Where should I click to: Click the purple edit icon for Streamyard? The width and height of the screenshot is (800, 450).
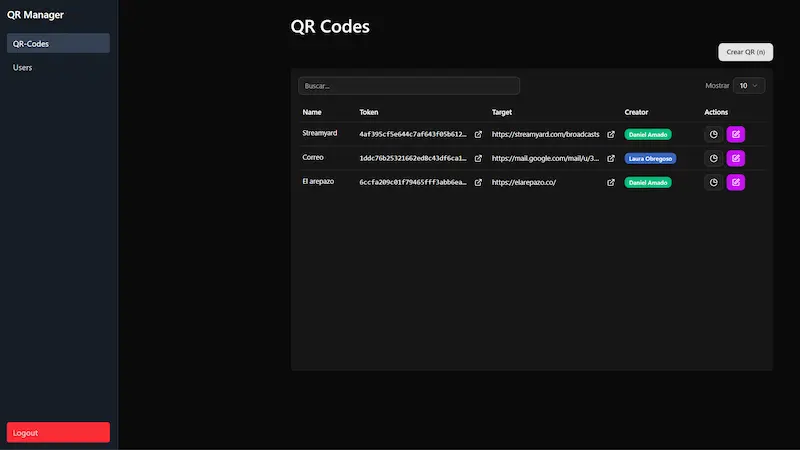point(736,134)
